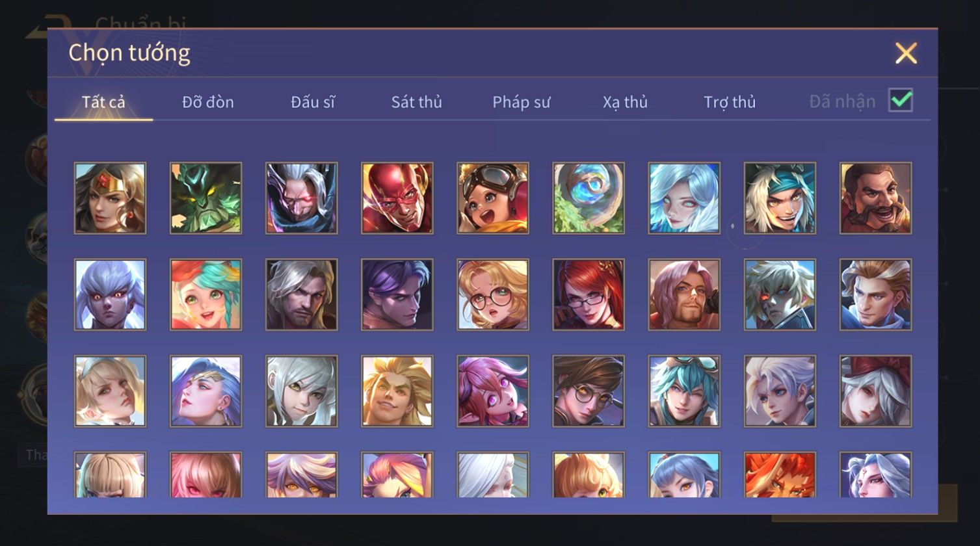This screenshot has width=980, height=546.
Task: Choose the green leafy tree monster hero
Action: [x=205, y=198]
